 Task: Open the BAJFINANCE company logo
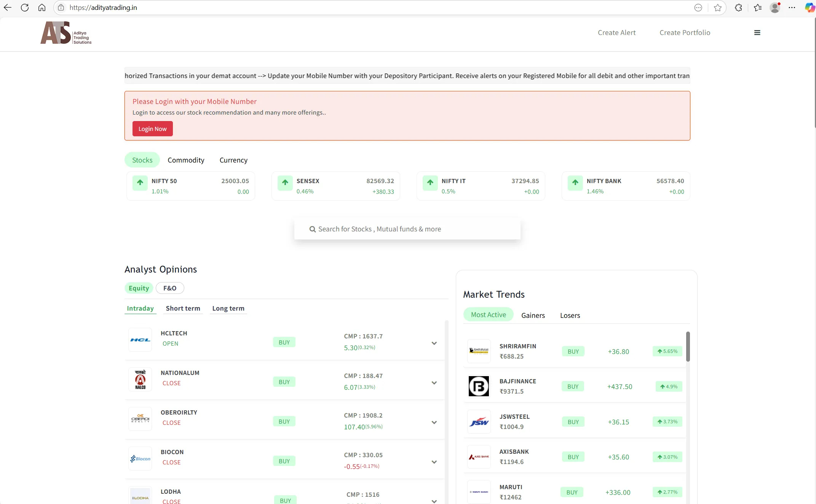click(479, 386)
